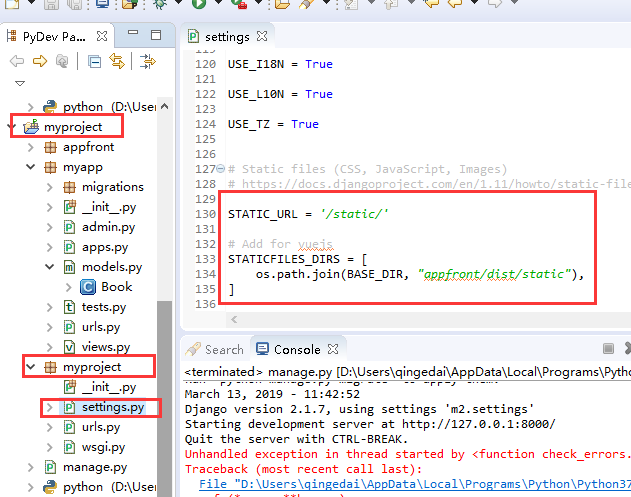
Task: Select the models.py file in the tree
Action: pos(112,267)
